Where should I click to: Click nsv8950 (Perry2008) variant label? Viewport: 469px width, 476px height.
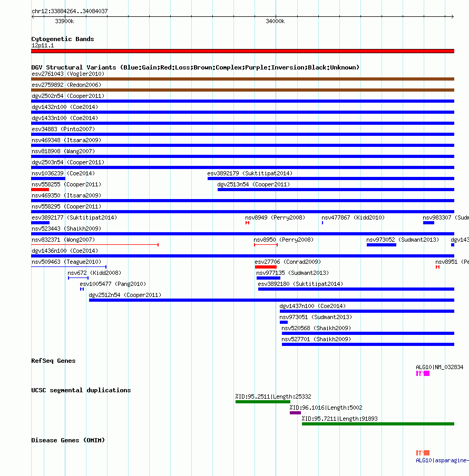(x=284, y=240)
